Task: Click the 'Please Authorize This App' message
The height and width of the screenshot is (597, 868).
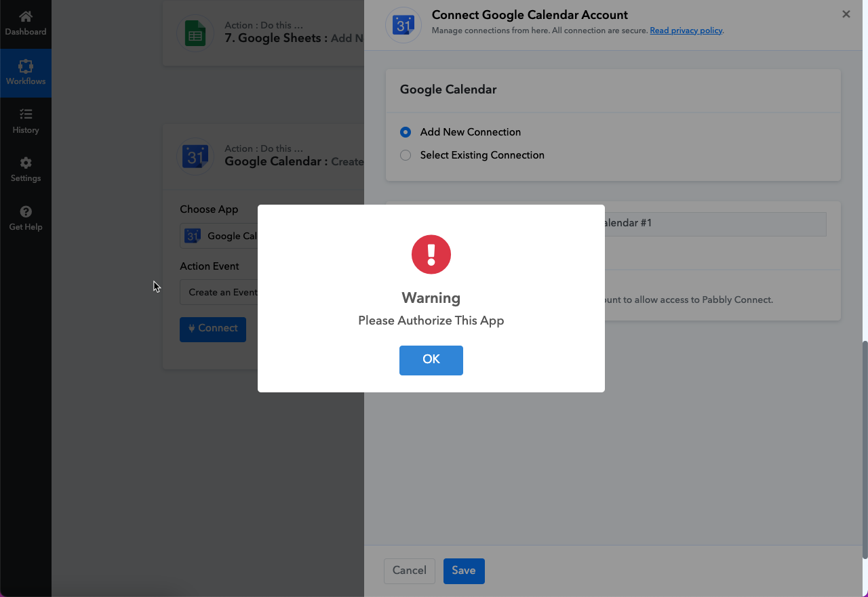Action: tap(431, 321)
